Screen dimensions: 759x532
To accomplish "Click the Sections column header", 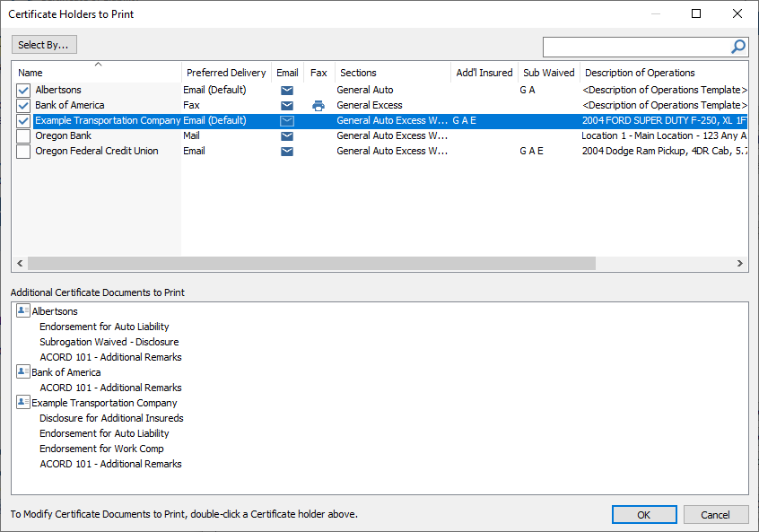I will pyautogui.click(x=393, y=73).
